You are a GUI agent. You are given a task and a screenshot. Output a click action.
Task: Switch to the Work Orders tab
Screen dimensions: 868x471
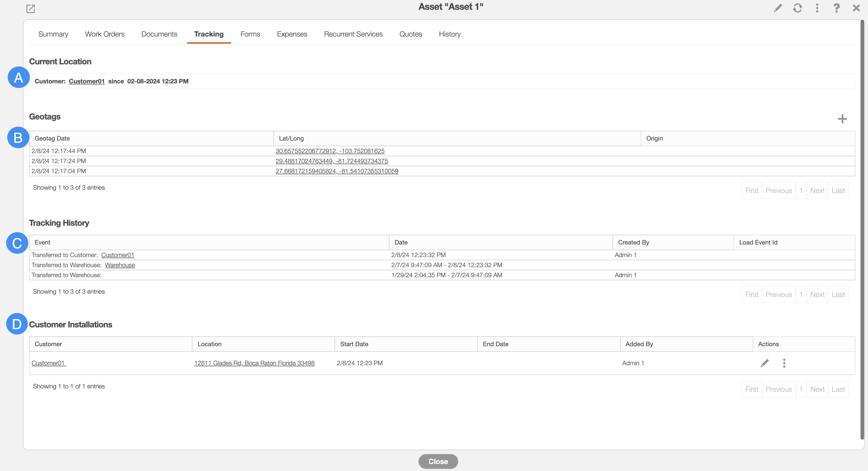tap(105, 34)
